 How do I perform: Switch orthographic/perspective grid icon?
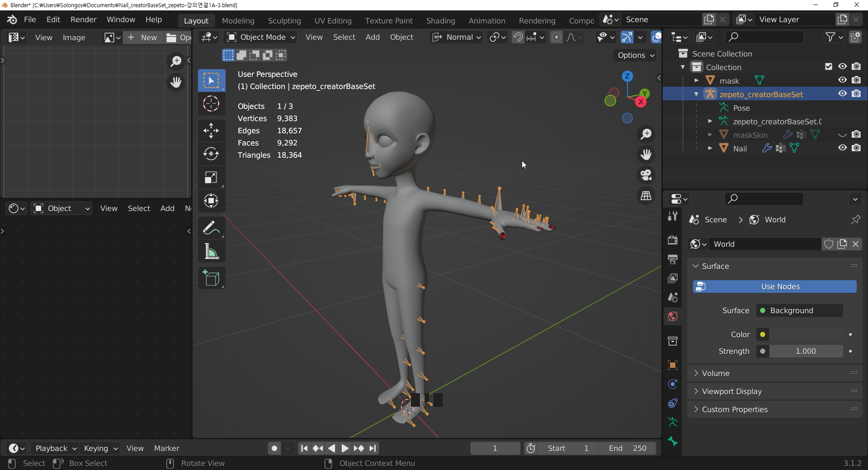point(646,195)
